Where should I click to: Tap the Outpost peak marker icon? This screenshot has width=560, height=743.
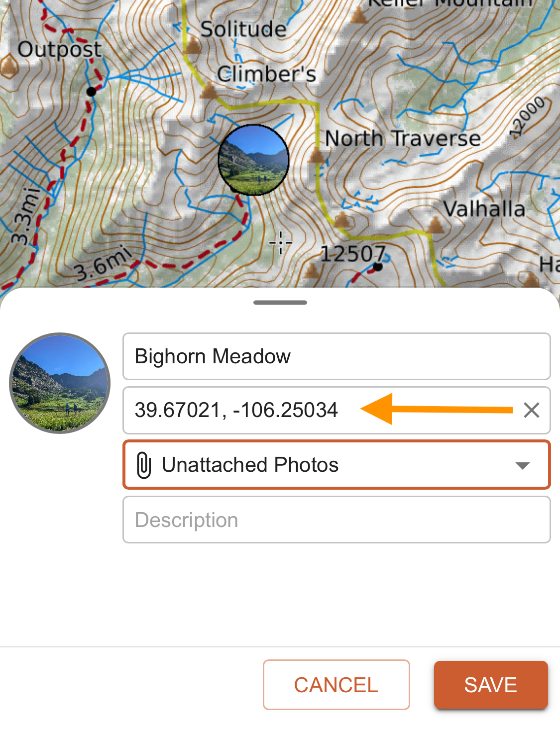tap(8, 65)
